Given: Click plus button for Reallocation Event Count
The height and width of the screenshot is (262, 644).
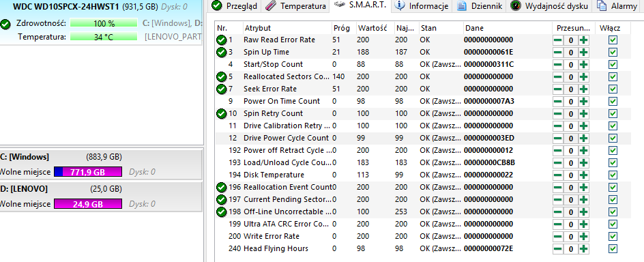Looking at the screenshot, I should 584,188.
